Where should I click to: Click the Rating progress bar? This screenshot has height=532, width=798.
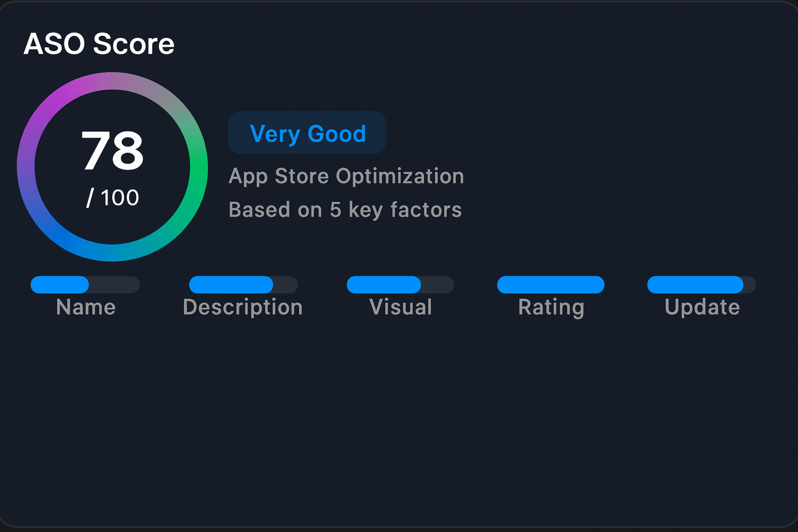tap(551, 285)
